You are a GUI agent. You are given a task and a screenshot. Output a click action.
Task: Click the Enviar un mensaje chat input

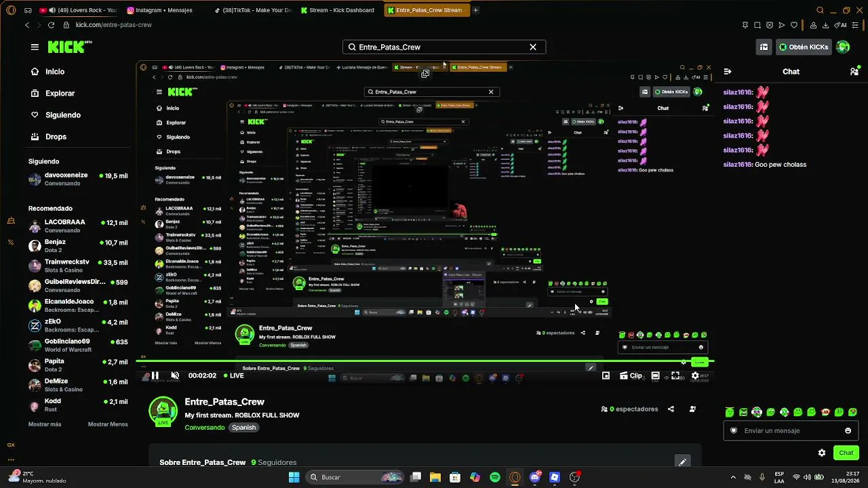click(791, 430)
